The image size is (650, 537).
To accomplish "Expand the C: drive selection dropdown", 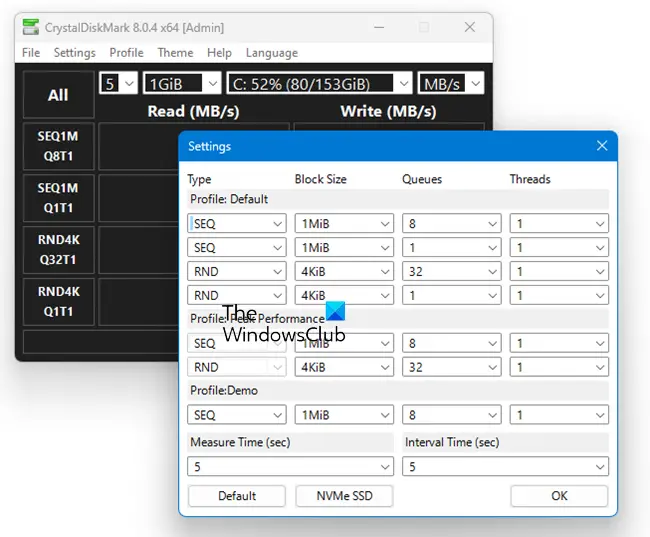I will [320, 83].
